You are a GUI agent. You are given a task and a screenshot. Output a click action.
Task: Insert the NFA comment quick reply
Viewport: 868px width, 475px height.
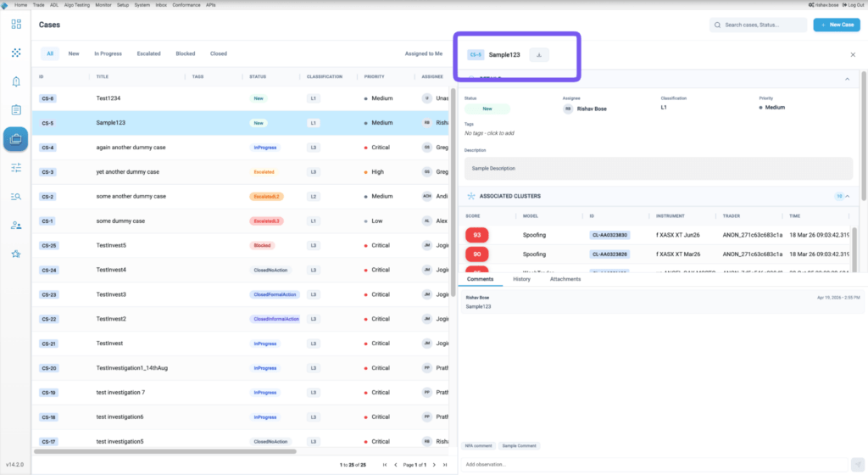(x=478, y=445)
